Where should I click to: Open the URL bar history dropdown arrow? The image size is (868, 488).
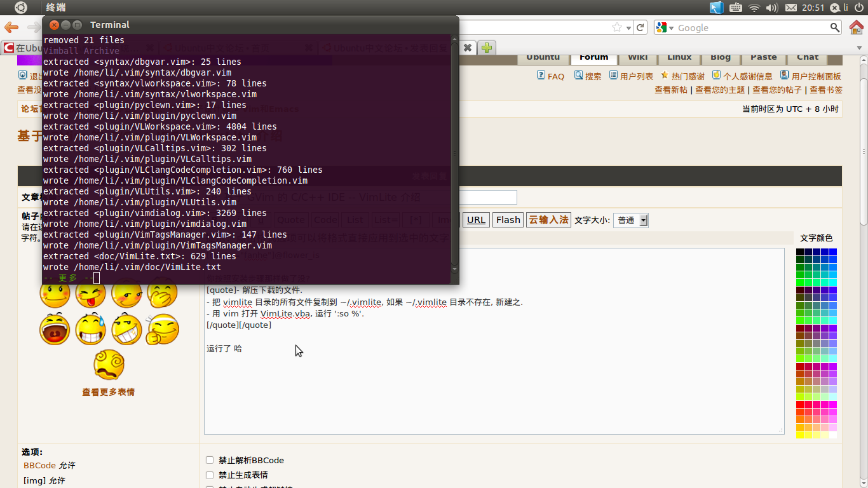click(x=628, y=27)
